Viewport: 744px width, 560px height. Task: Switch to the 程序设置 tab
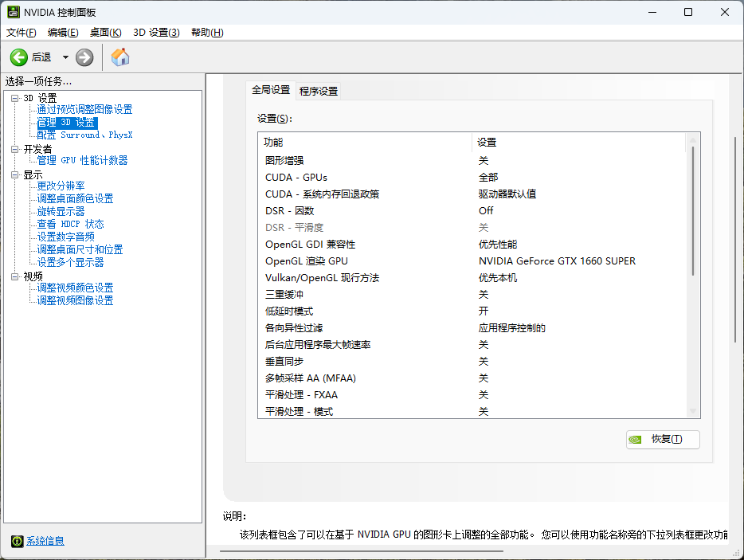pos(317,91)
